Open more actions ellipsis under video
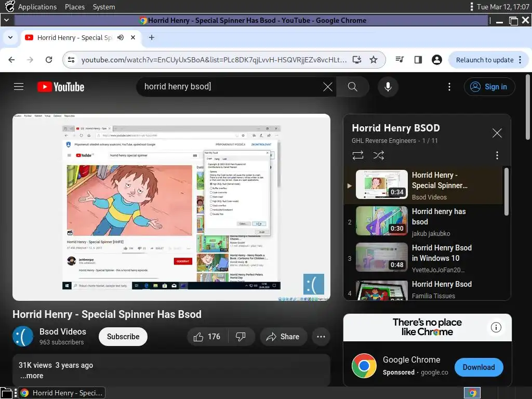Viewport: 532px width, 399px height. coord(321,337)
